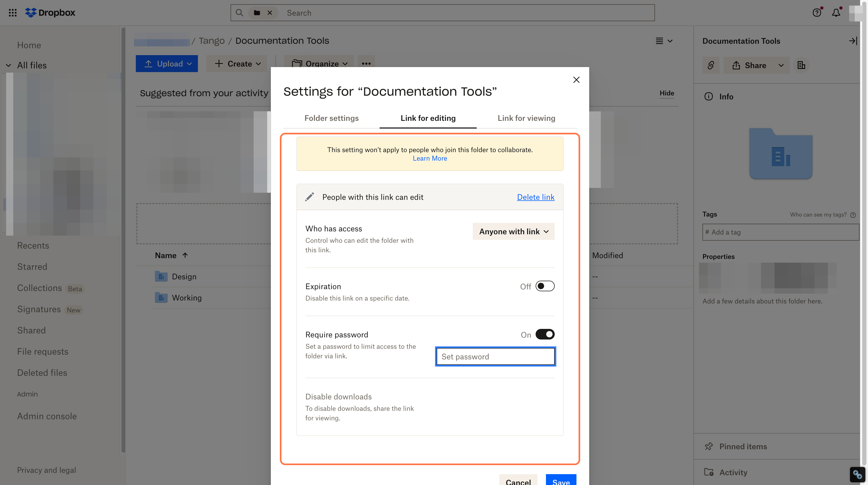Open Recents in the sidebar
This screenshot has height=485, width=868.
(x=33, y=245)
